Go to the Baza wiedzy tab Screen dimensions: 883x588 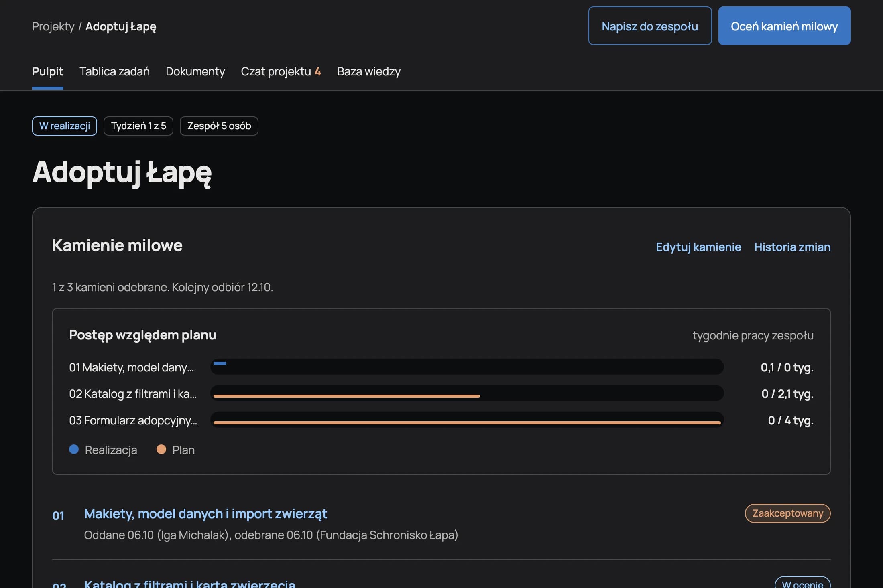pos(368,71)
